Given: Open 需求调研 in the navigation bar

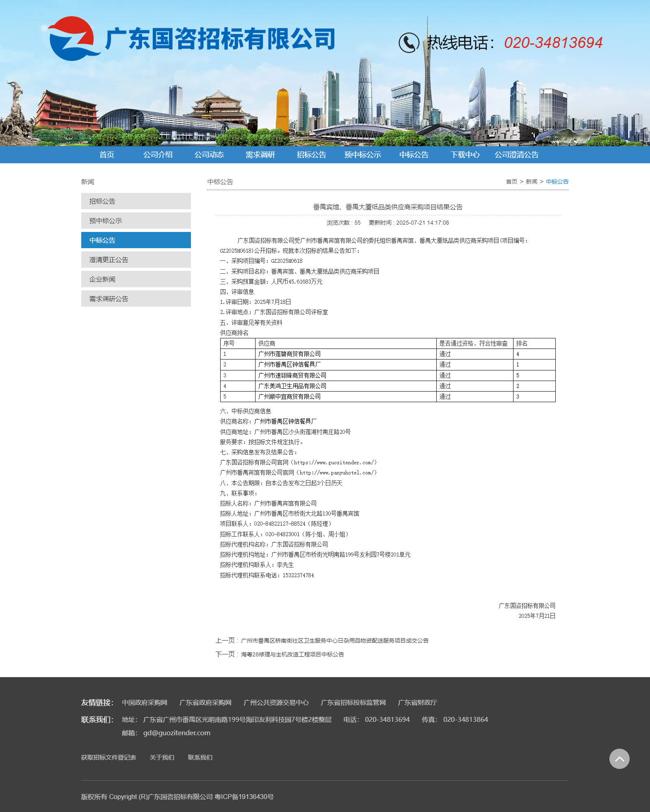Looking at the screenshot, I should click(260, 155).
